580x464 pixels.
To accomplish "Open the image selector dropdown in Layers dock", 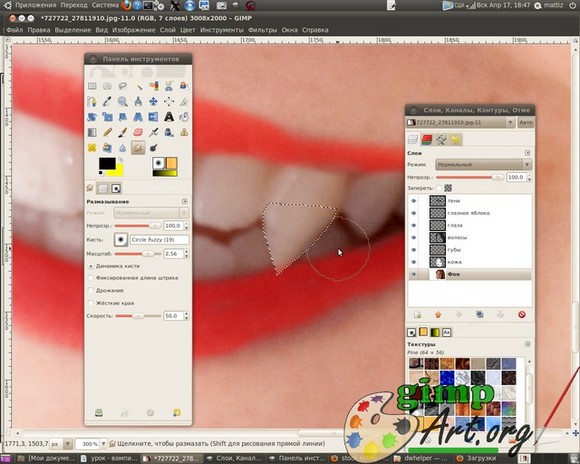I will (461, 122).
